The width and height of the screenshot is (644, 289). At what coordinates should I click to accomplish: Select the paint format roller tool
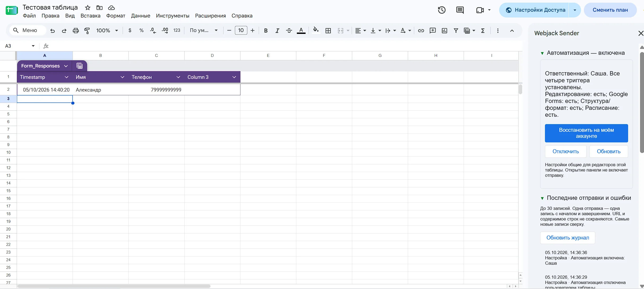[x=87, y=30]
